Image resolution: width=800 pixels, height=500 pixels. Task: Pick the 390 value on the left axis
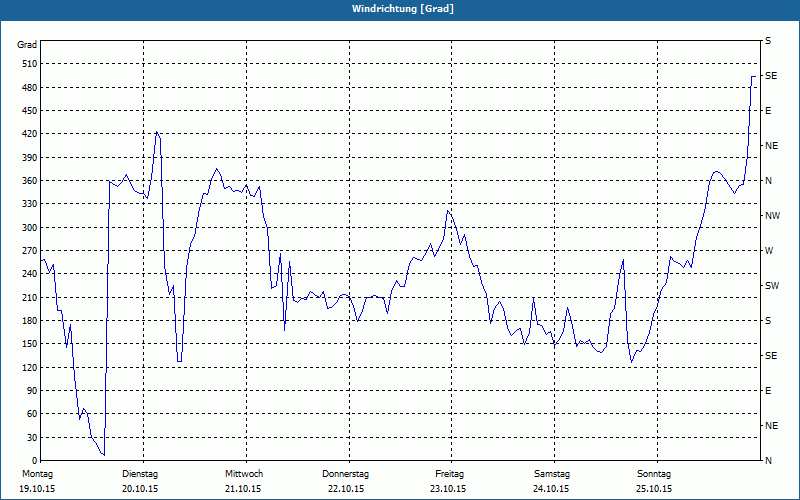coord(30,158)
